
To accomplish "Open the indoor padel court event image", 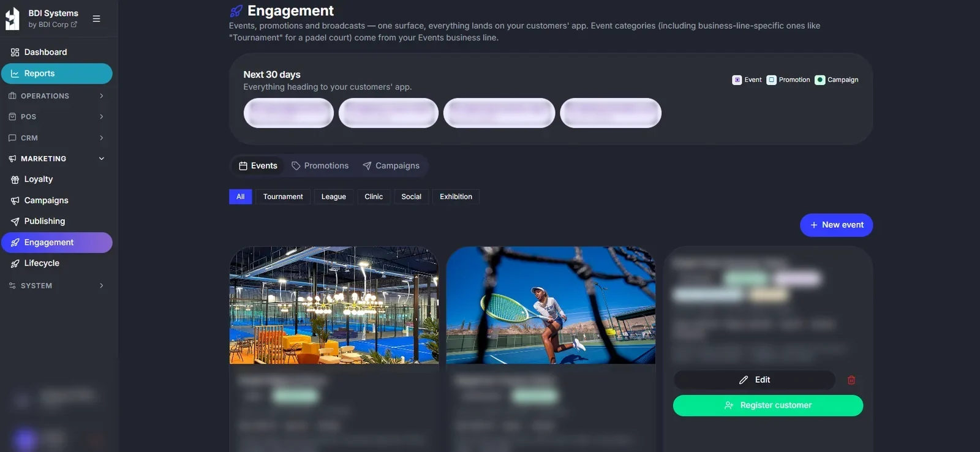I will [334, 305].
